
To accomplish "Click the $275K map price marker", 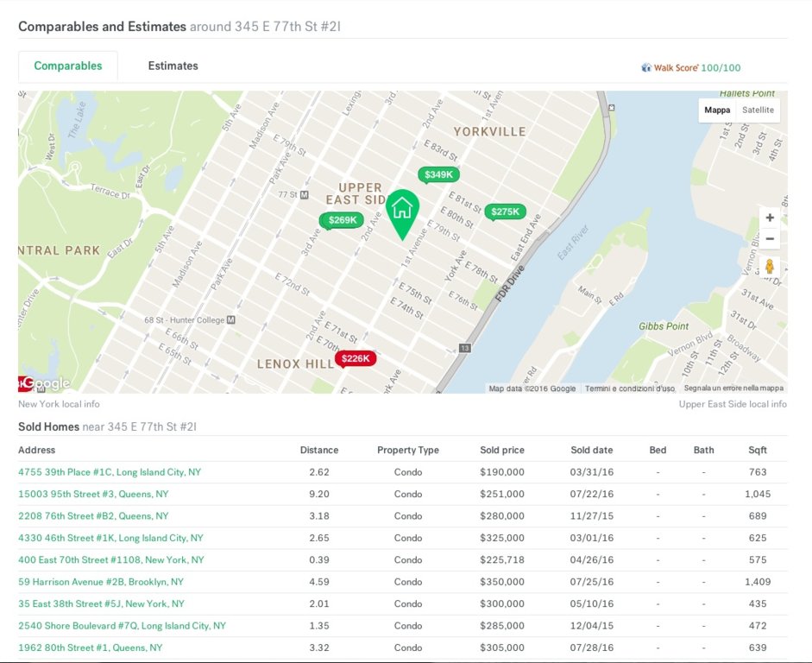I will 505,212.
